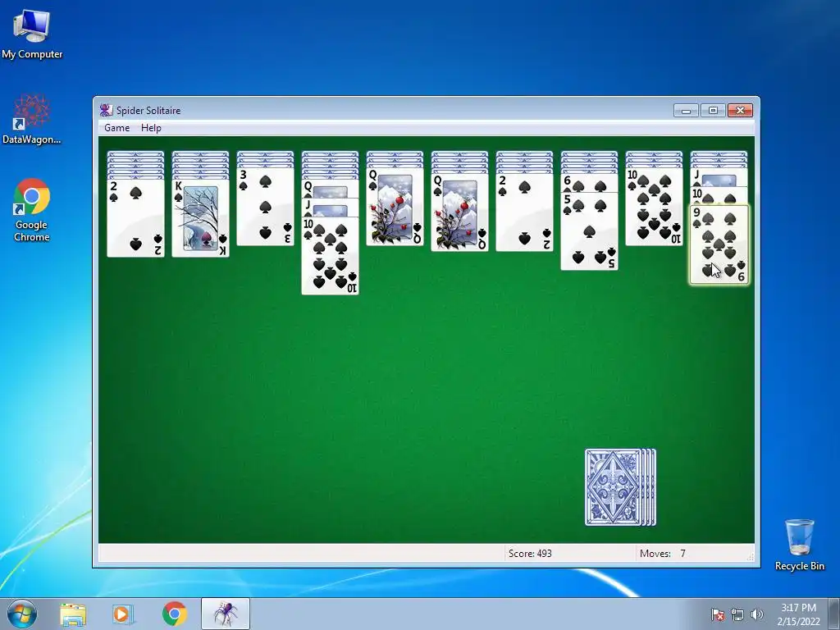This screenshot has width=840, height=630.
Task: Launch Windows Media Player from the taskbar
Action: click(121, 614)
